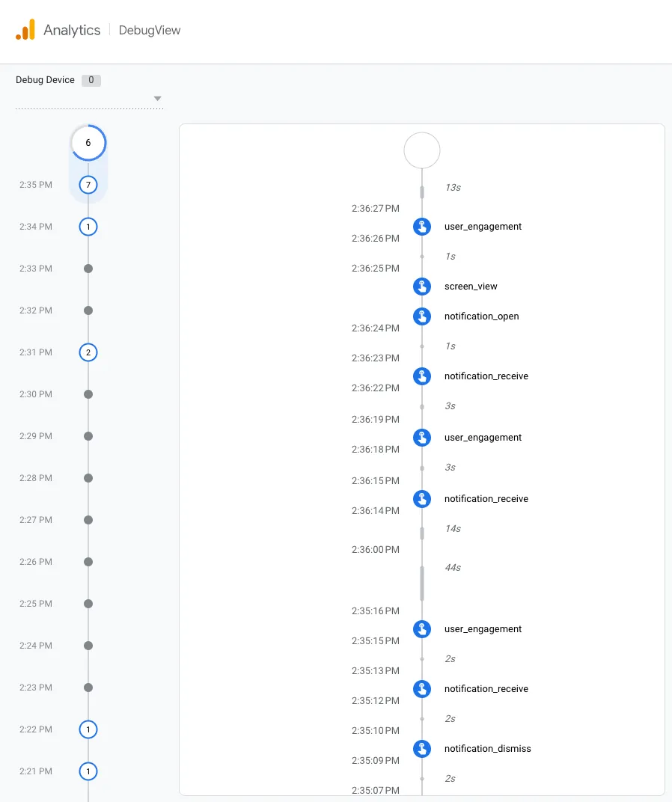Select the DebugView tab label
Screen dimensions: 672x802
149,30
